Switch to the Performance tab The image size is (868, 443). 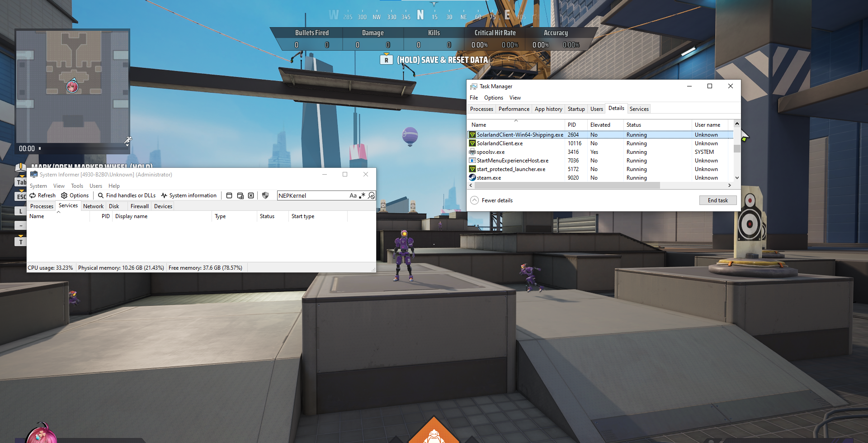(x=514, y=109)
